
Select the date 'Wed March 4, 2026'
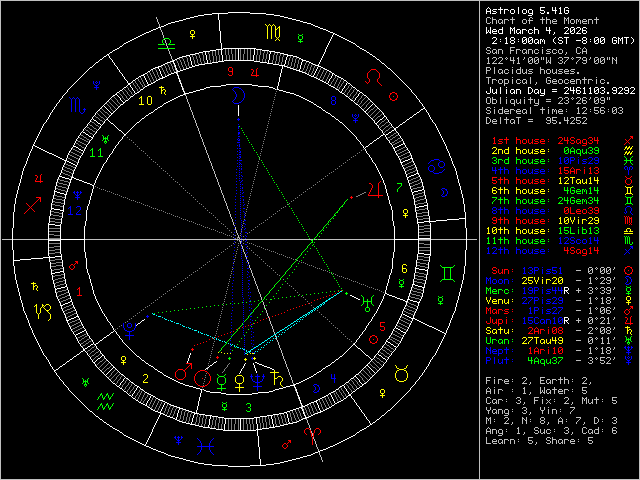(x=536, y=31)
